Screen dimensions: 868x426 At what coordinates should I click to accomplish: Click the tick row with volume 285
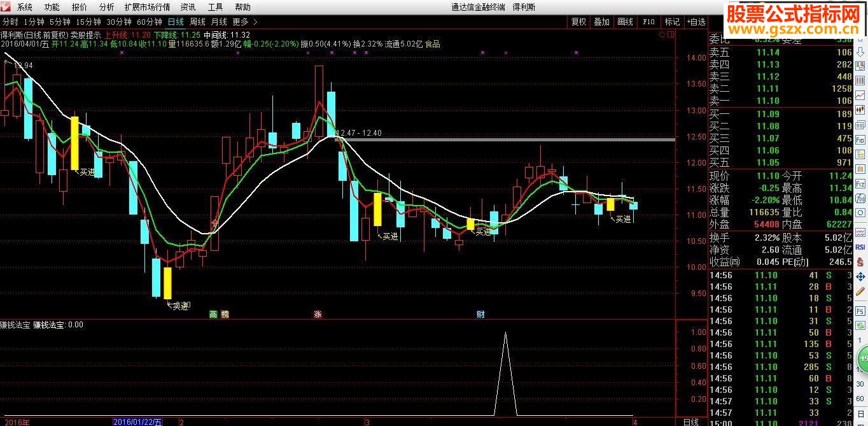[781, 367]
